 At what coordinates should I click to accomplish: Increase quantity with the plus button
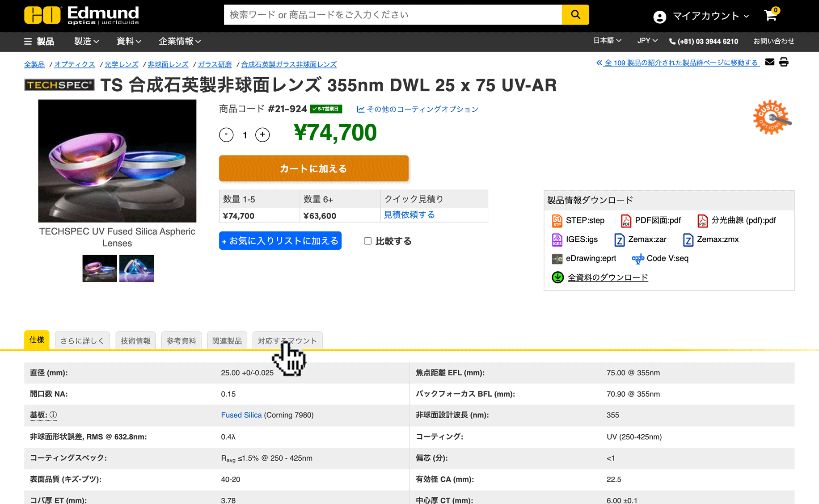click(262, 134)
